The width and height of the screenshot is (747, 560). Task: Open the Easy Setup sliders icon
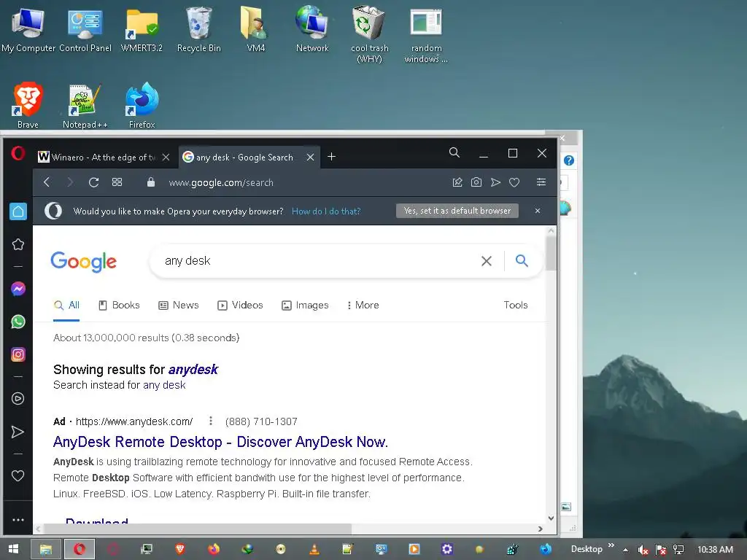pyautogui.click(x=541, y=182)
